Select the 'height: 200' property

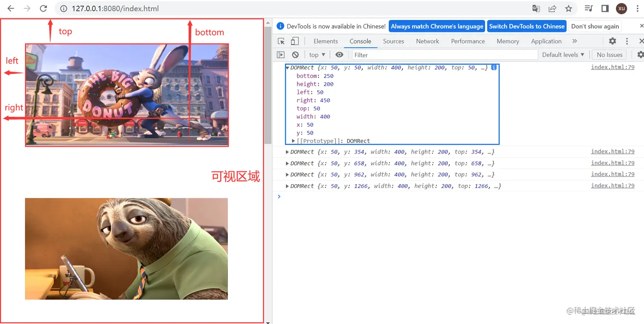pos(315,84)
